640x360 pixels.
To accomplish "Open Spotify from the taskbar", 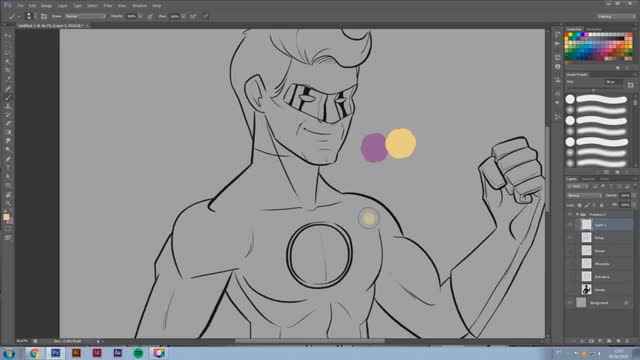I will pos(138,353).
